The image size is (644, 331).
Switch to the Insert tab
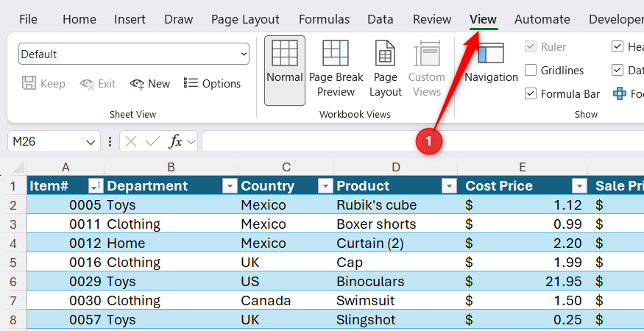click(130, 19)
